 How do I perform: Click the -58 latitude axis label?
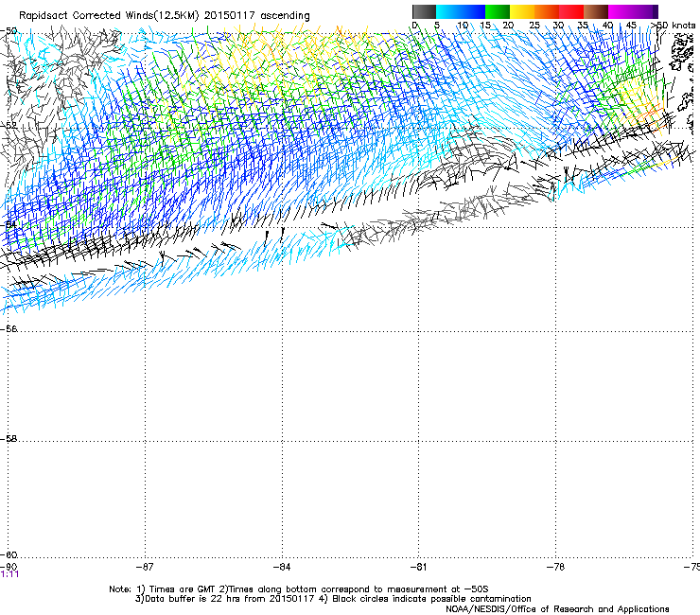coord(9,439)
